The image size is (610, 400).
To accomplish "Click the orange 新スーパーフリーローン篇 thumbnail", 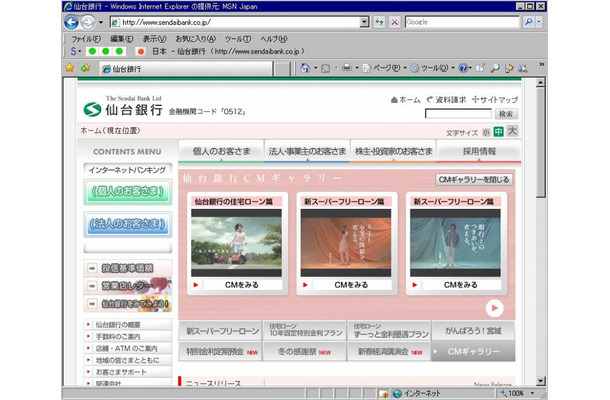I will coord(346,243).
